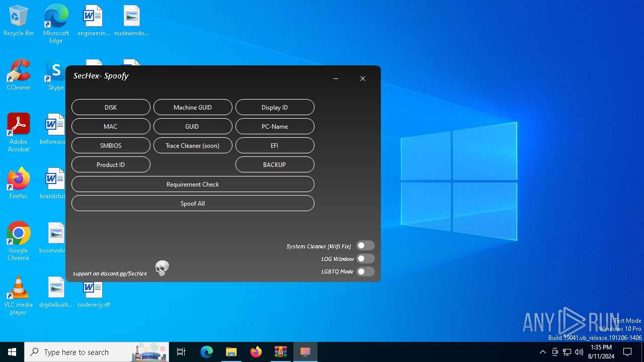Click the DISK spoof button
This screenshot has width=644, height=362.
[x=111, y=107]
